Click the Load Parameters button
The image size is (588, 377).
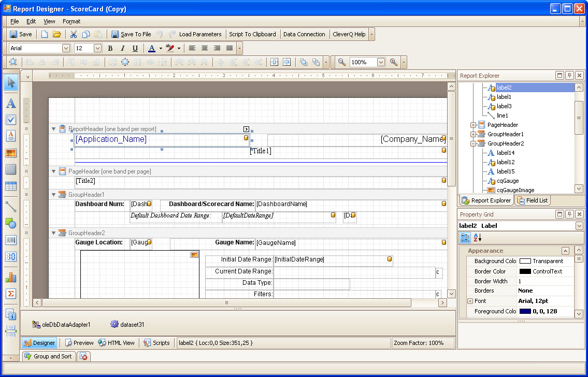tap(199, 34)
